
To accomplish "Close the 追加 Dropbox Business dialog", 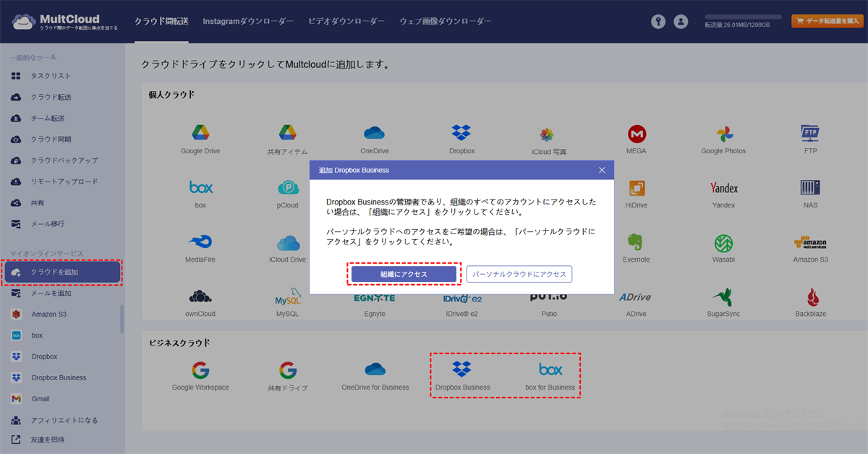I will pos(602,170).
